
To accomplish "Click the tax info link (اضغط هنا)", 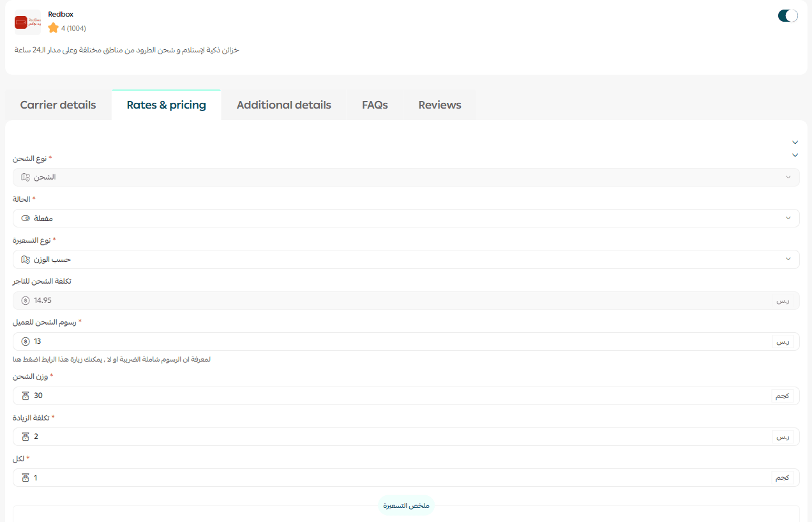I will tap(26, 360).
